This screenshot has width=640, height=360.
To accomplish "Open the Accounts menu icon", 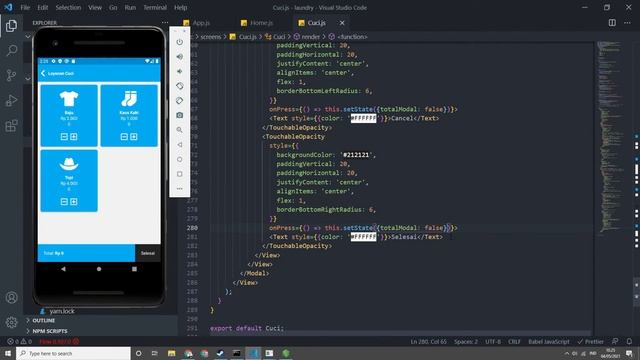I will point(11,298).
